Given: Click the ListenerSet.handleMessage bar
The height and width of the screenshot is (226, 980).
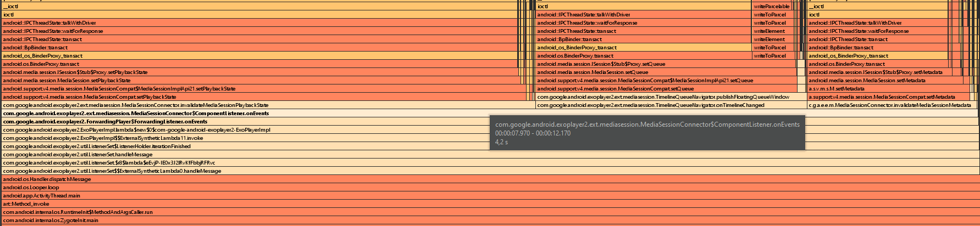Looking at the screenshot, I should coord(490,155).
